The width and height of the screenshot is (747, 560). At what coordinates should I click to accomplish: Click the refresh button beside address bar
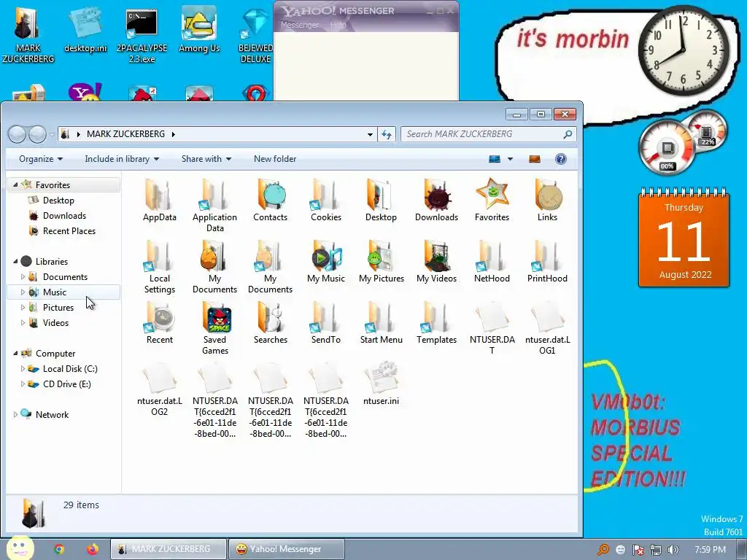tap(387, 134)
